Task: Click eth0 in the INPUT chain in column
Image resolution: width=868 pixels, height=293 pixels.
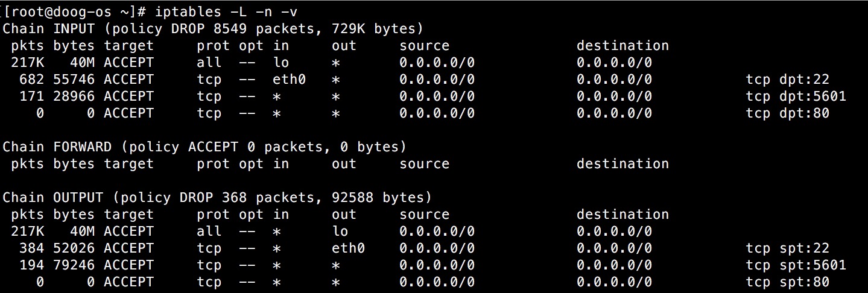Action: (290, 79)
